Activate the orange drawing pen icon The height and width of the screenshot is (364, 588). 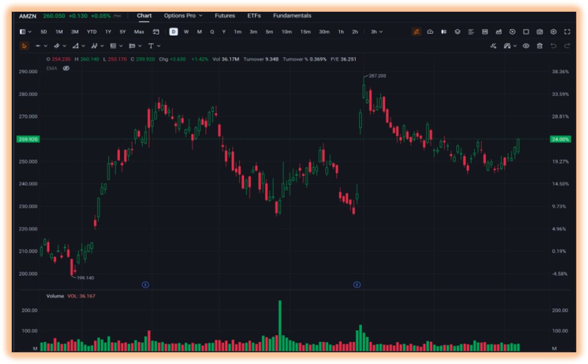[416, 32]
